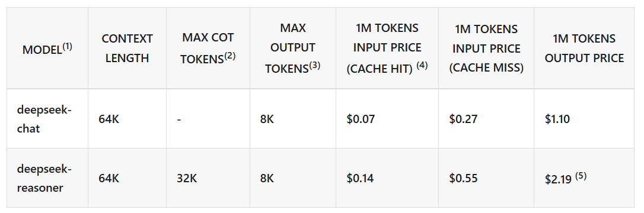Click the MAX OUTPUT TOKENS header
Screen dimensions: 644x213
(292, 48)
